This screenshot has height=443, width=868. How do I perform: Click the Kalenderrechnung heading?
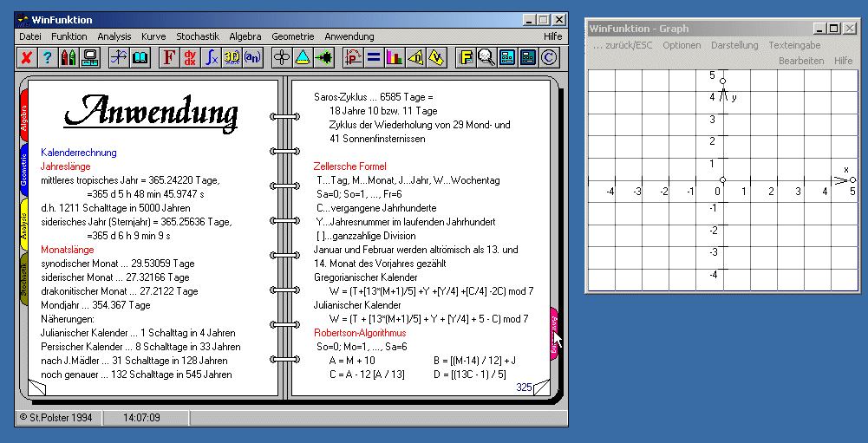(x=79, y=153)
